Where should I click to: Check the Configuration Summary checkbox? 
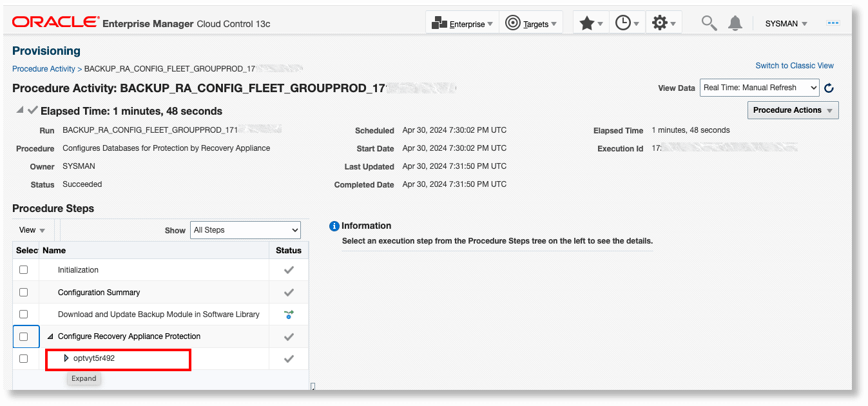[24, 291]
